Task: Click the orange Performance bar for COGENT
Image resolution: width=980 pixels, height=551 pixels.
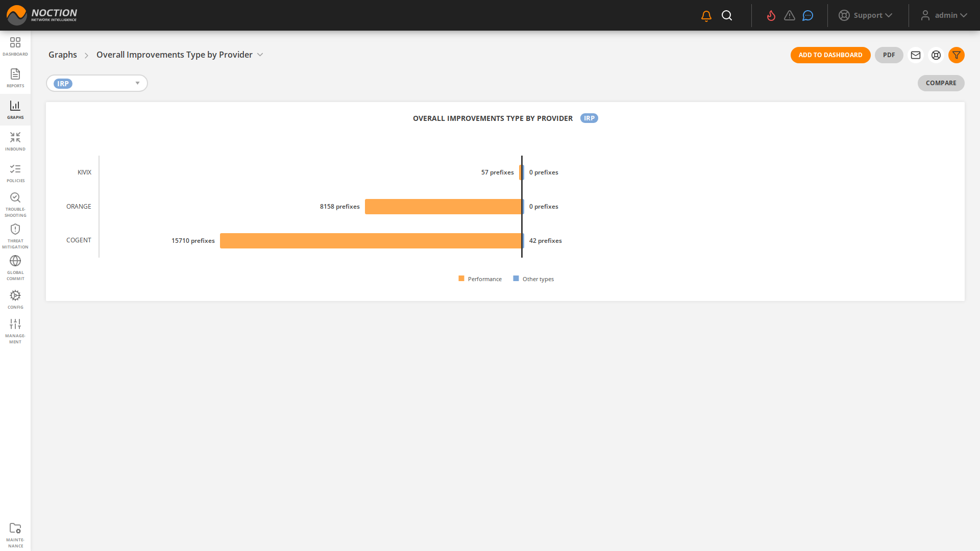Action: 371,240
